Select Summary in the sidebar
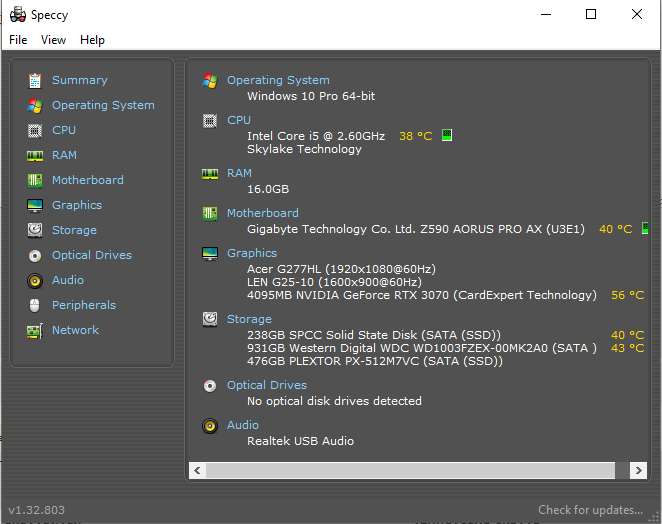This screenshot has width=662, height=524. point(80,80)
